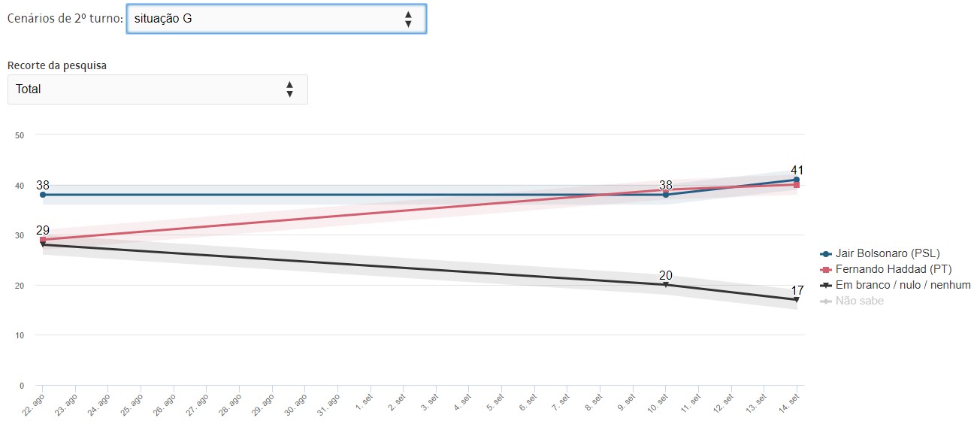Click Bolsonaro's data point labeled 41
This screenshot has width=980, height=421.
[797, 180]
